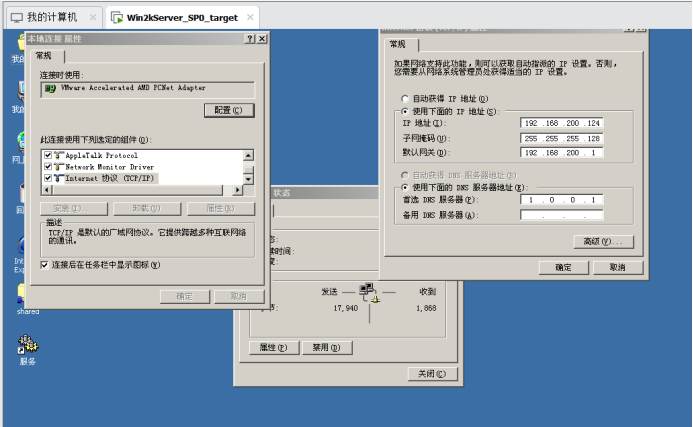Click the component list scroll-up arrow
The width and height of the screenshot is (693, 427).
coord(248,155)
